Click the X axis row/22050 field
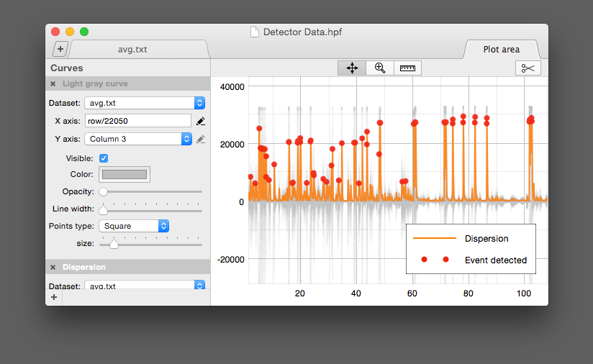The height and width of the screenshot is (364, 593). (137, 121)
